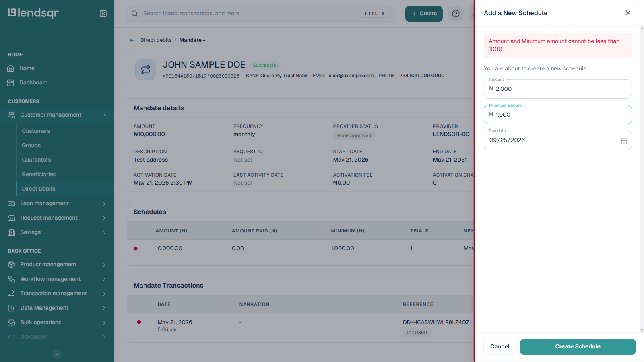Click the Dashboard grid icon
The image size is (644, 362).
pos(11,83)
